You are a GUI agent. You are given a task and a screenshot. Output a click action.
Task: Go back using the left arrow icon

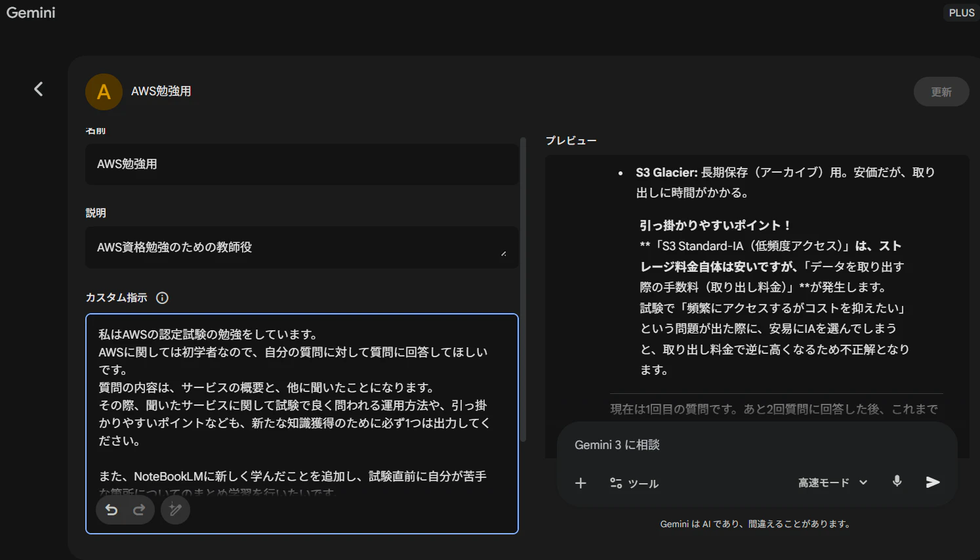39,89
